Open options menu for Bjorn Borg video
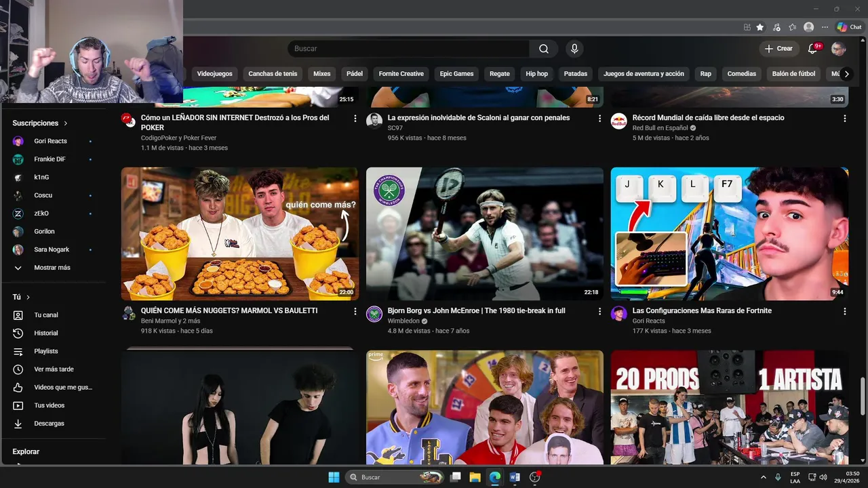This screenshot has width=868, height=488. tap(599, 312)
